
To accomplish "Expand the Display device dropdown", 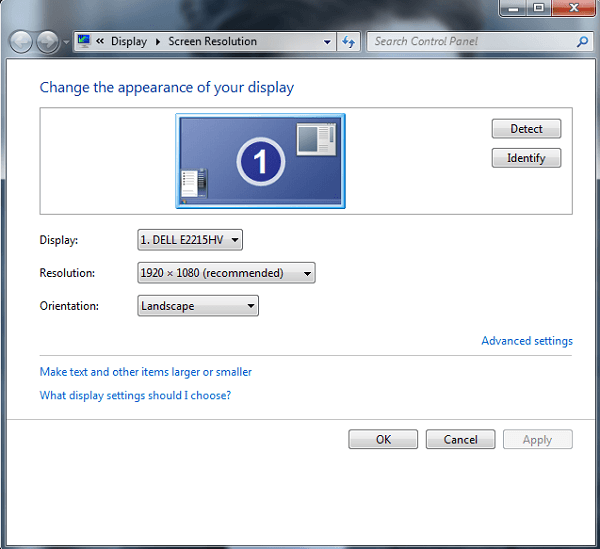I will point(190,240).
